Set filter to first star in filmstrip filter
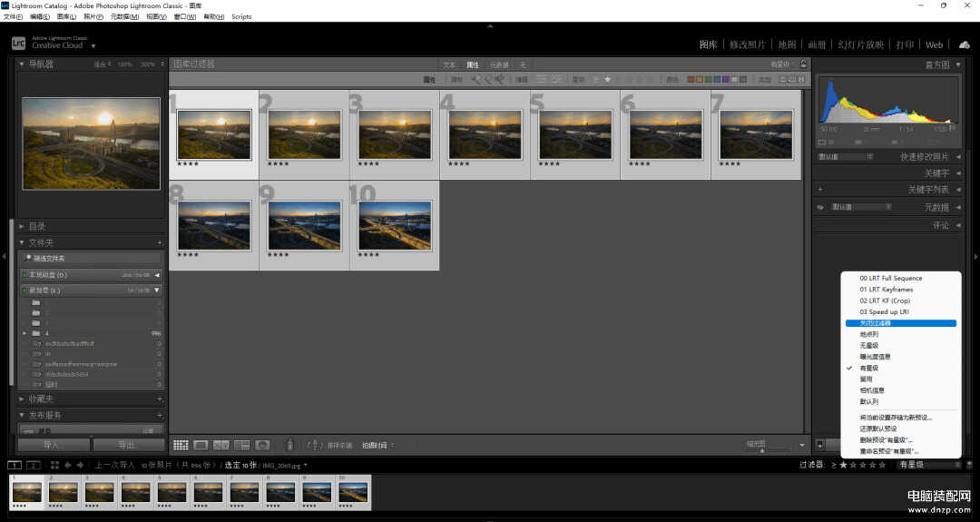The width and height of the screenshot is (980, 522). pos(843,465)
